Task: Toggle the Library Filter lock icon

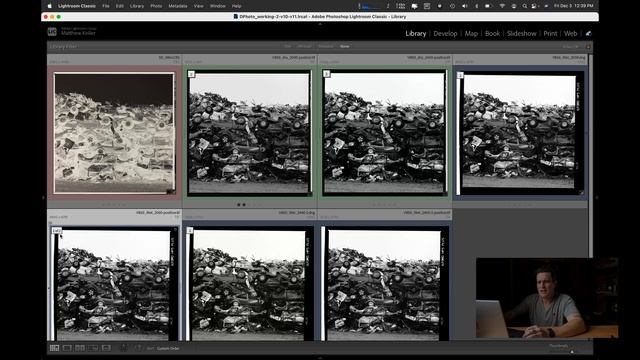Action: [x=588, y=47]
